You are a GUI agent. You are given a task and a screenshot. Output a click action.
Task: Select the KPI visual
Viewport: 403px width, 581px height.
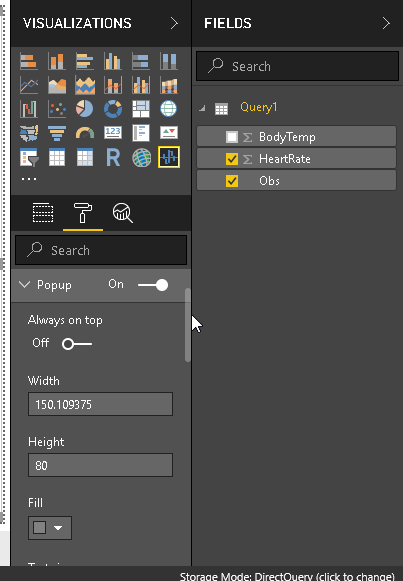coord(169,133)
